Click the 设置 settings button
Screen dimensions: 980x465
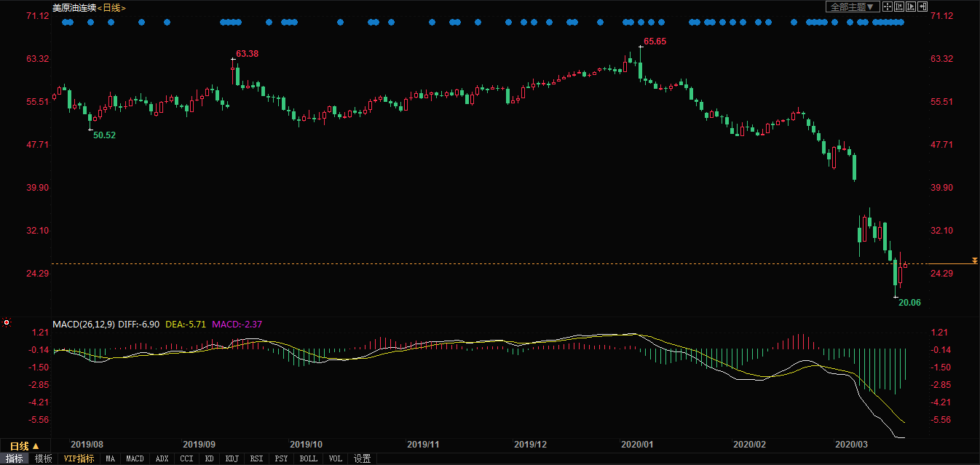point(362,458)
